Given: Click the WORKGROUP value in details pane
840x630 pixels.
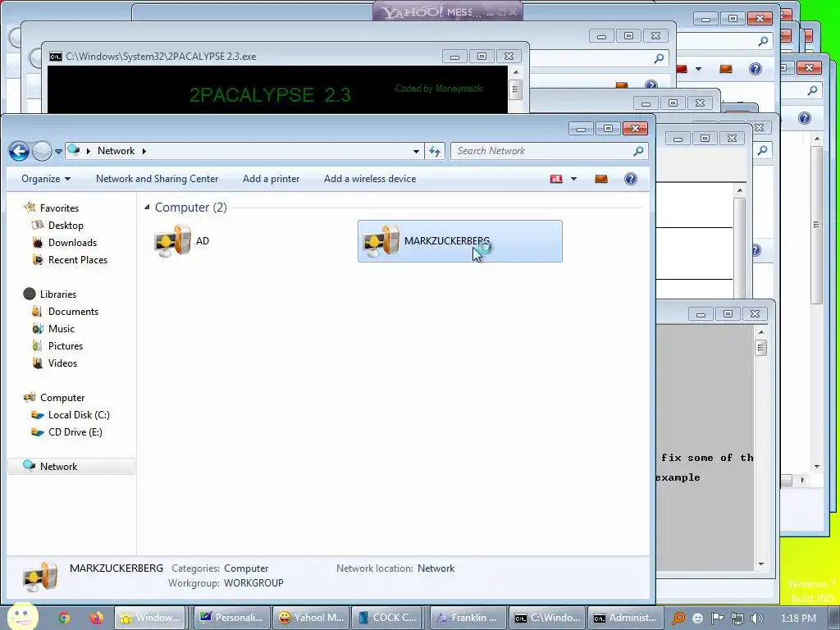Looking at the screenshot, I should pos(253,583).
